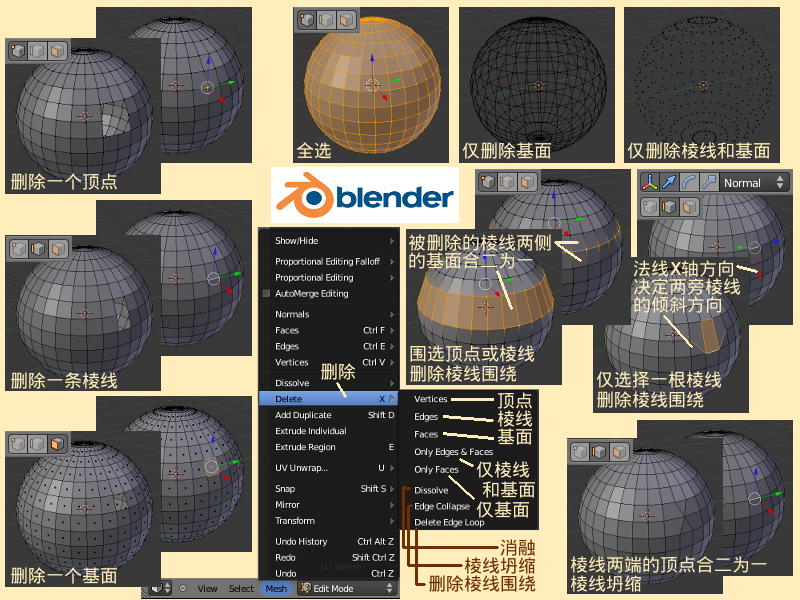
Task: Open the UV Unwrap... entry
Action: click(x=329, y=468)
